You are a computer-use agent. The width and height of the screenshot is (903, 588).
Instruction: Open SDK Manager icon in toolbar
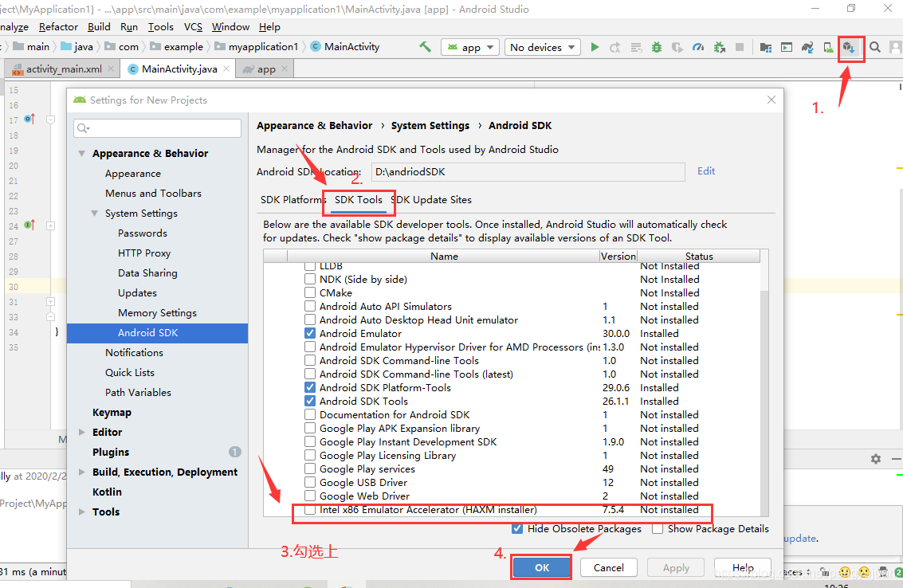[x=849, y=47]
